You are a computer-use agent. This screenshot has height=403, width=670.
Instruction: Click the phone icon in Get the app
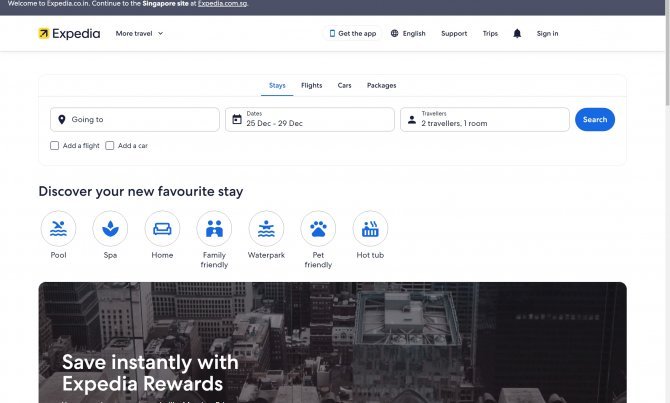click(x=332, y=33)
